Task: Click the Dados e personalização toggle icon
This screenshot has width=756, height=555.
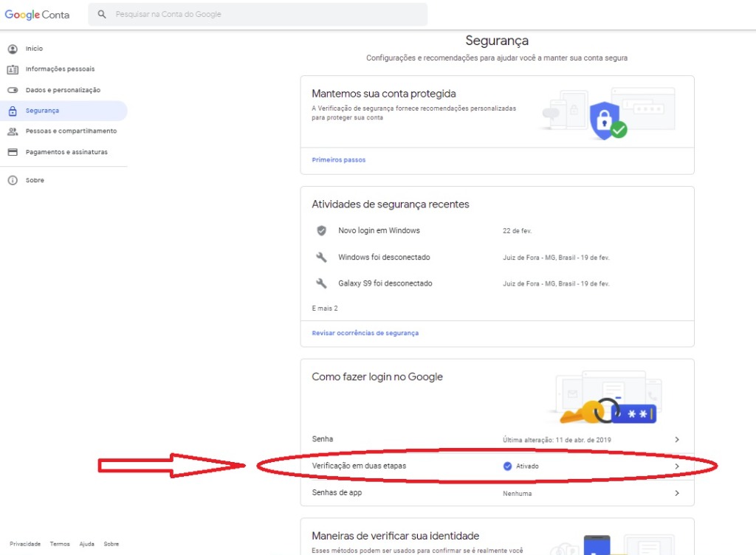Action: tap(13, 90)
